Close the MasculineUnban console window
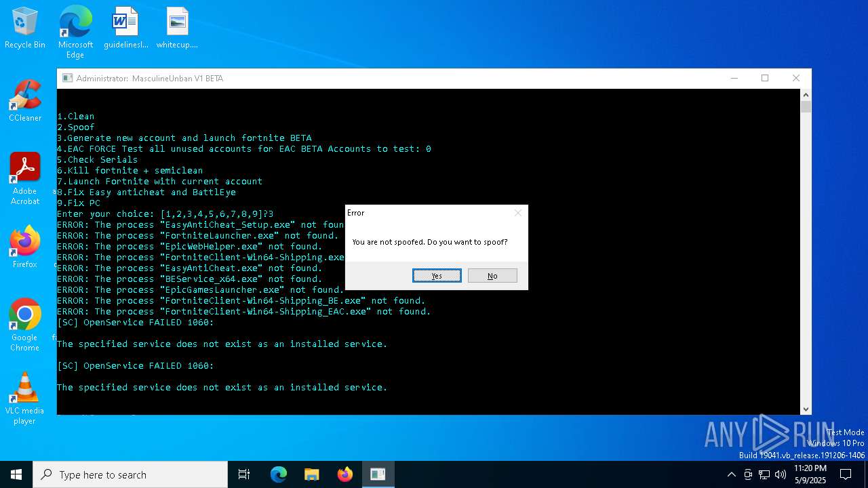 click(796, 78)
